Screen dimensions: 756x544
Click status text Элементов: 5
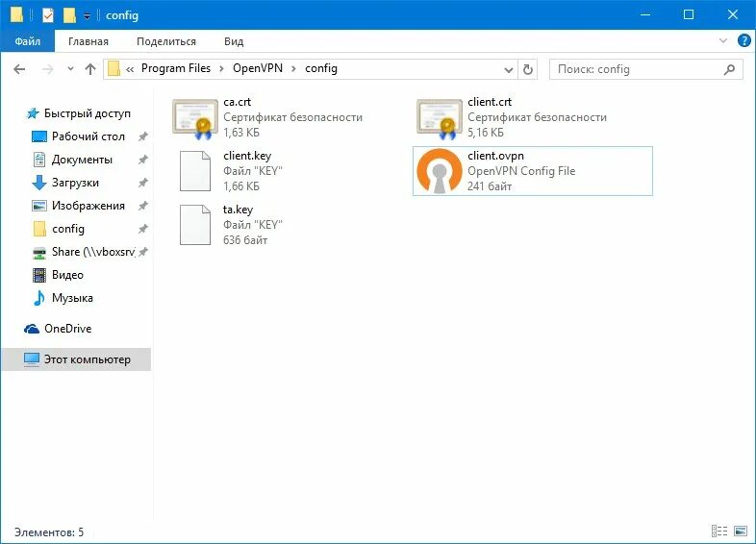pos(49,532)
